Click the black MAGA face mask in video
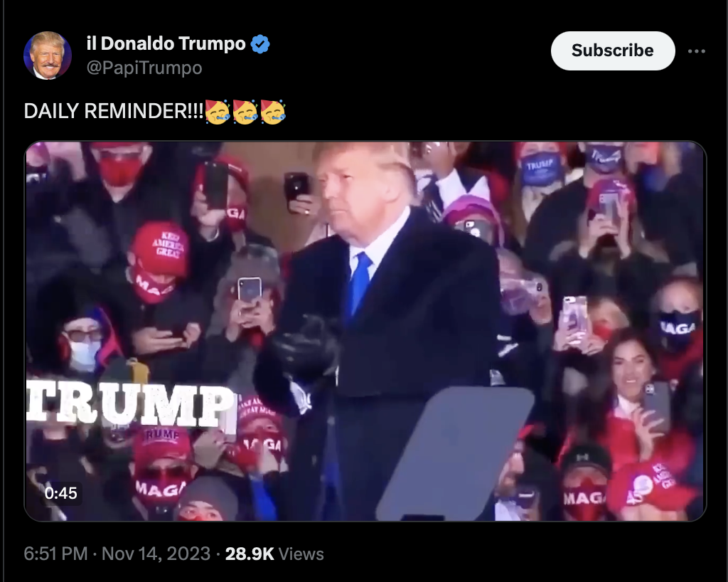 coord(679,327)
